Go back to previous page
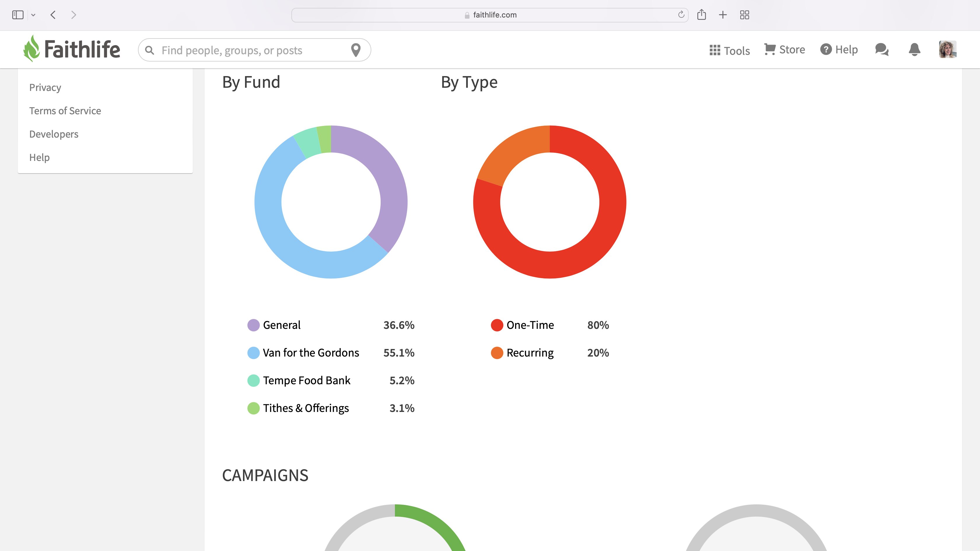This screenshot has height=551, width=980. 53,15
